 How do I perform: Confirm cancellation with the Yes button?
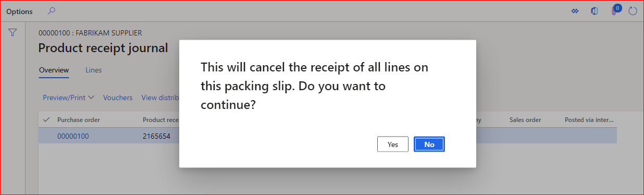393,144
